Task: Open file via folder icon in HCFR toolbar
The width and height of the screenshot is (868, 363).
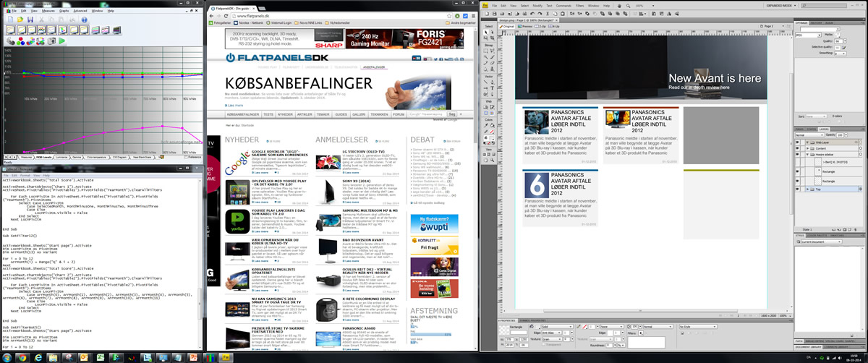Action: pos(20,20)
